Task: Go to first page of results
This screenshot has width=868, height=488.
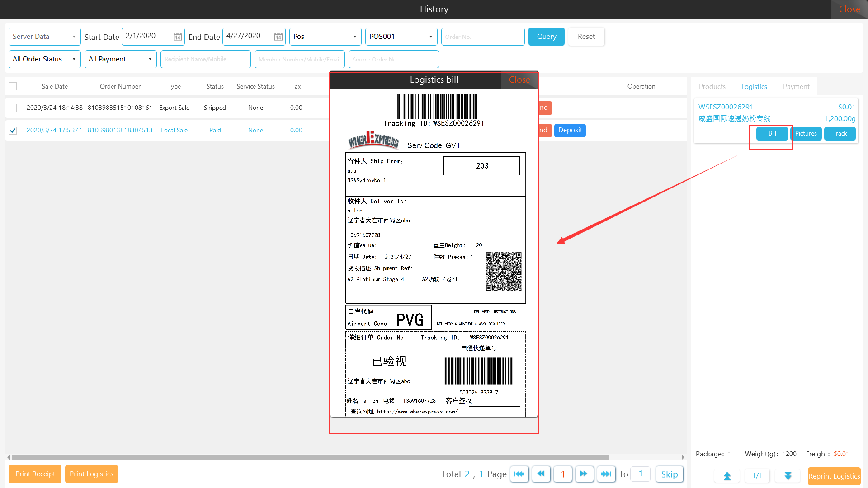Action: pos(519,474)
